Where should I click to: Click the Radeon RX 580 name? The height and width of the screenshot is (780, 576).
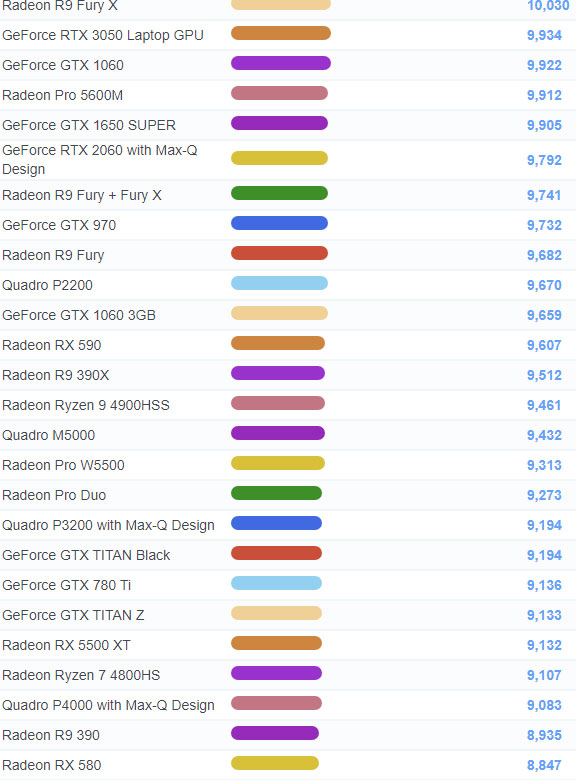point(52,765)
